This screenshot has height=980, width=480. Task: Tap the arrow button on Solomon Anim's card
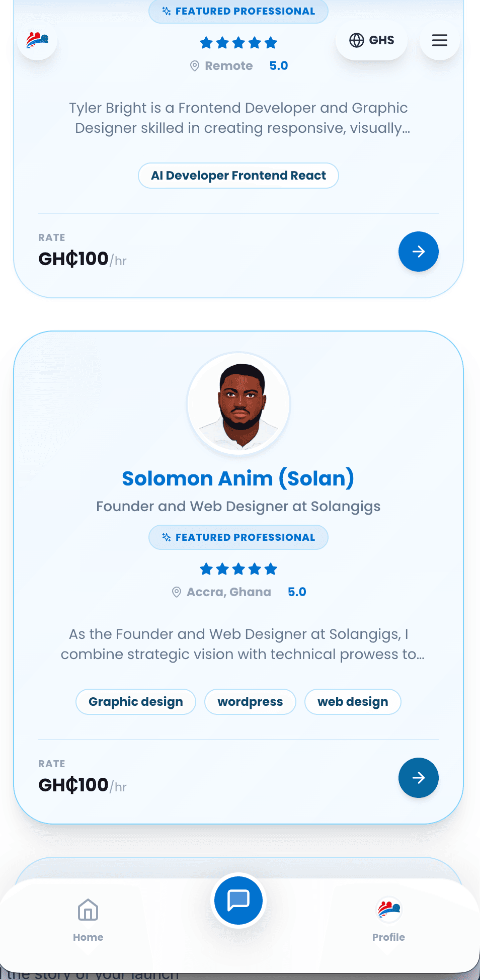[x=418, y=778]
